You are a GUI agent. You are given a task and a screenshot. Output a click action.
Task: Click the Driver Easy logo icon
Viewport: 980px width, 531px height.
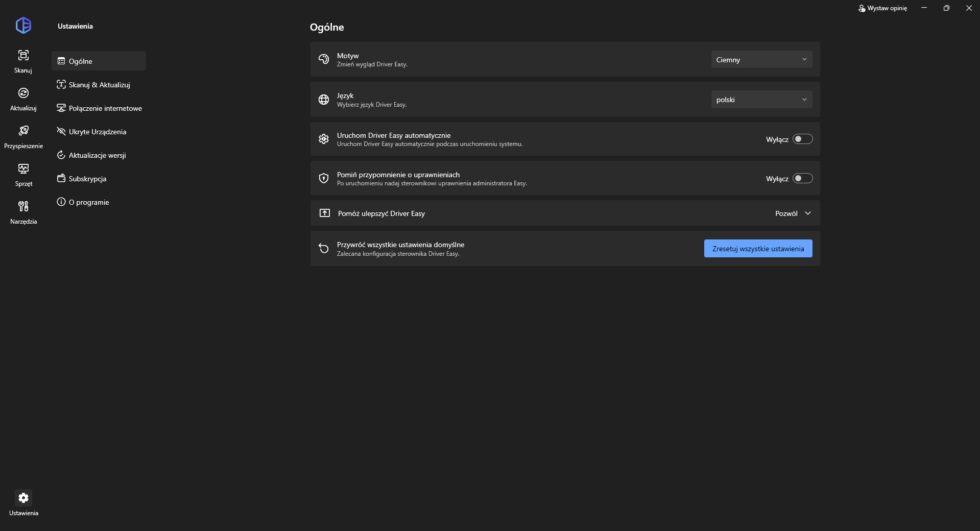pyautogui.click(x=23, y=25)
